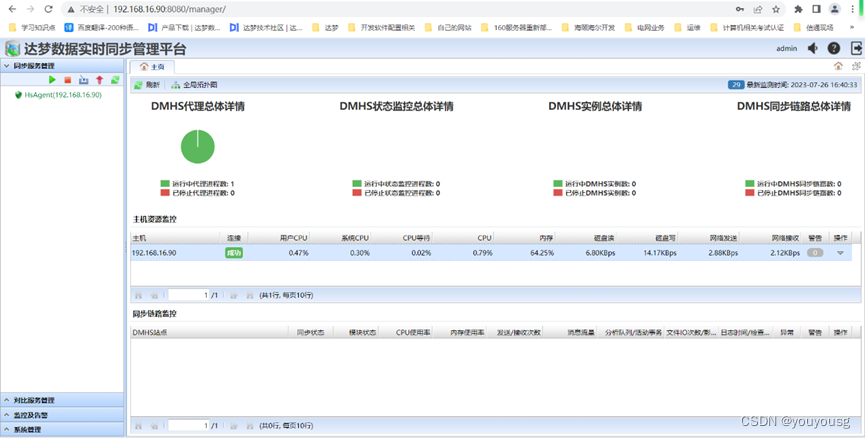This screenshot has height=438, width=865.
Task: Click the 用户CPU column header
Action: (x=277, y=238)
